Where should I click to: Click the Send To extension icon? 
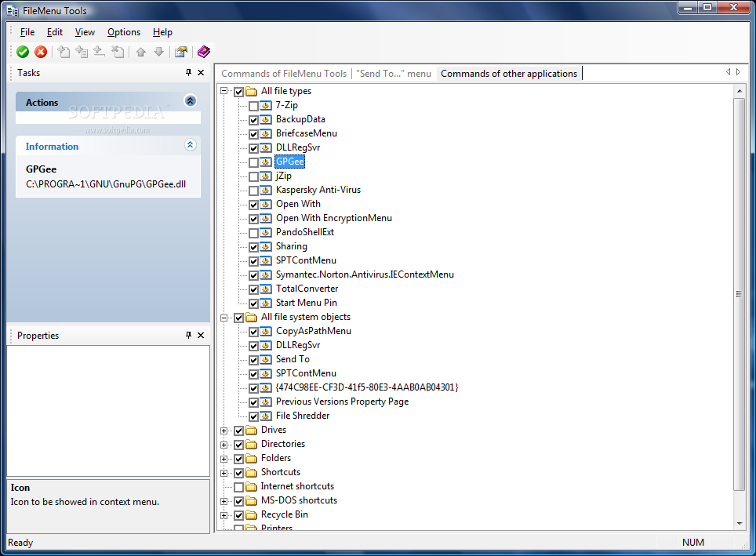tap(266, 360)
